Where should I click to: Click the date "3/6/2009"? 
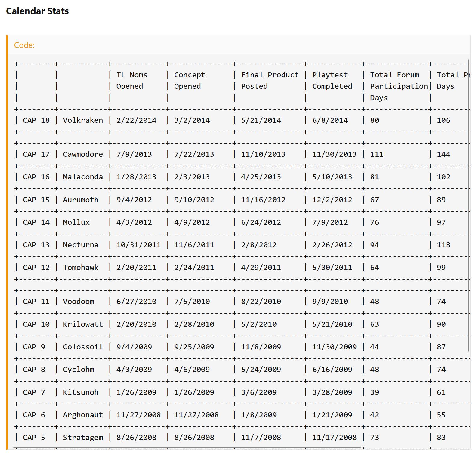(259, 392)
